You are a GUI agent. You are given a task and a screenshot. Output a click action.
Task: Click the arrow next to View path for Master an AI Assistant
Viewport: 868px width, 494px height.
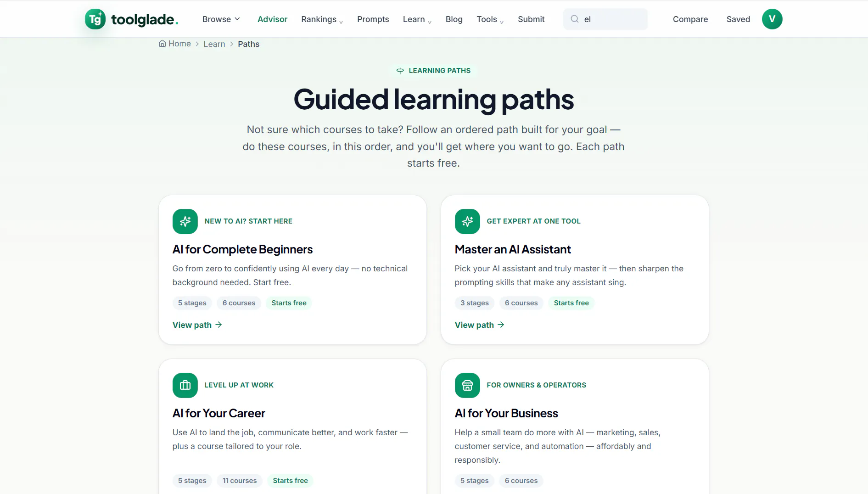501,325
